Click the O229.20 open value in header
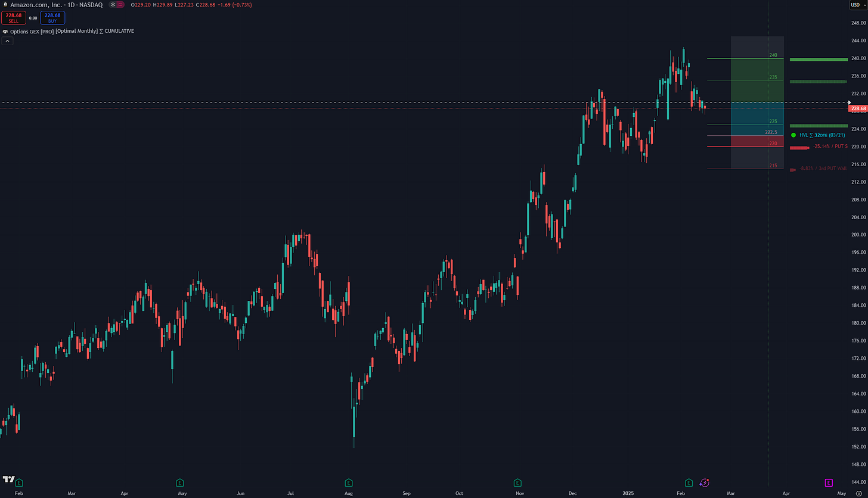Screen dimensions: 868x498 pos(141,5)
